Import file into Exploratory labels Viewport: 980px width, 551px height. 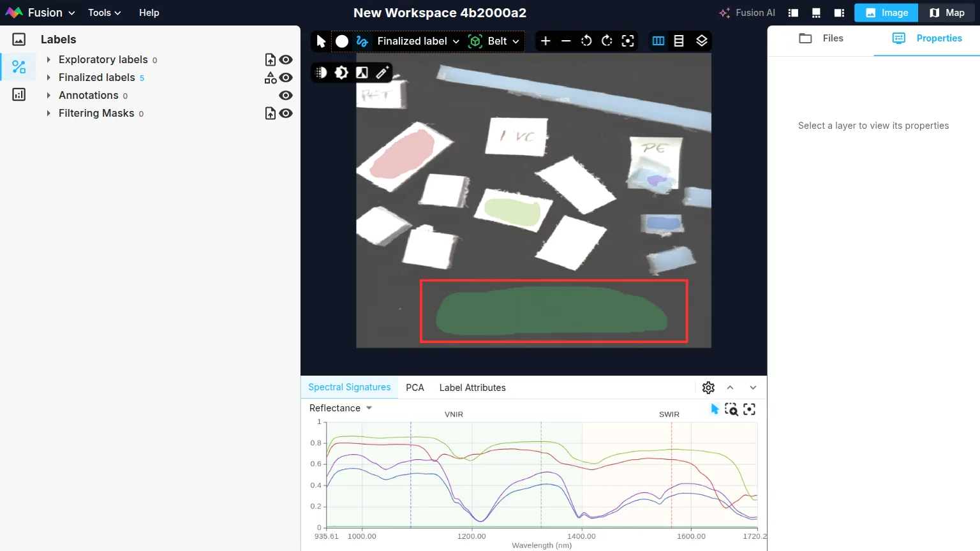[x=271, y=60]
